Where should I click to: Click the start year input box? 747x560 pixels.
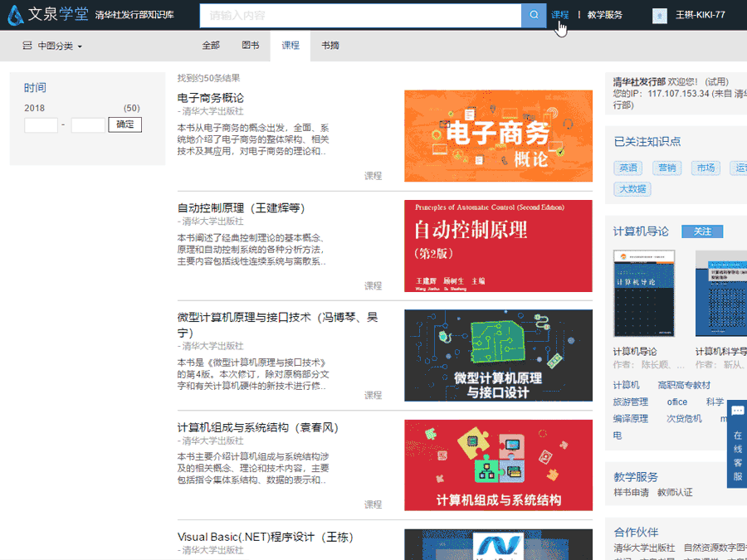(41, 125)
